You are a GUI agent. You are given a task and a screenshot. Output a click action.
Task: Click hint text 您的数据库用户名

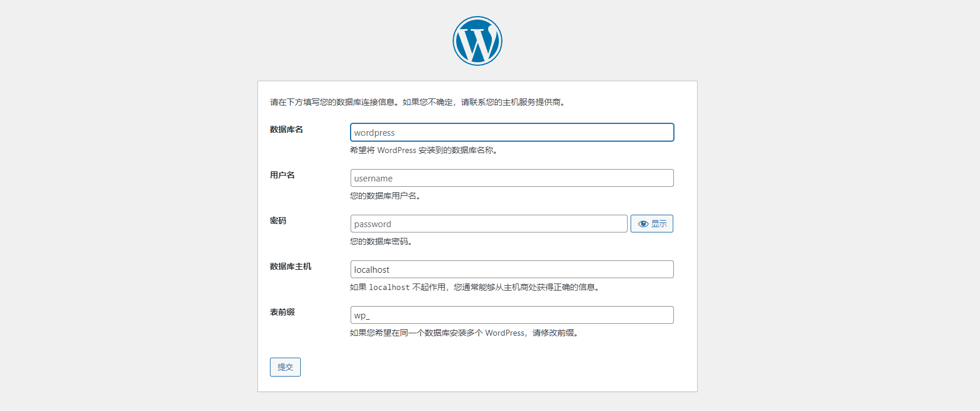click(386, 196)
